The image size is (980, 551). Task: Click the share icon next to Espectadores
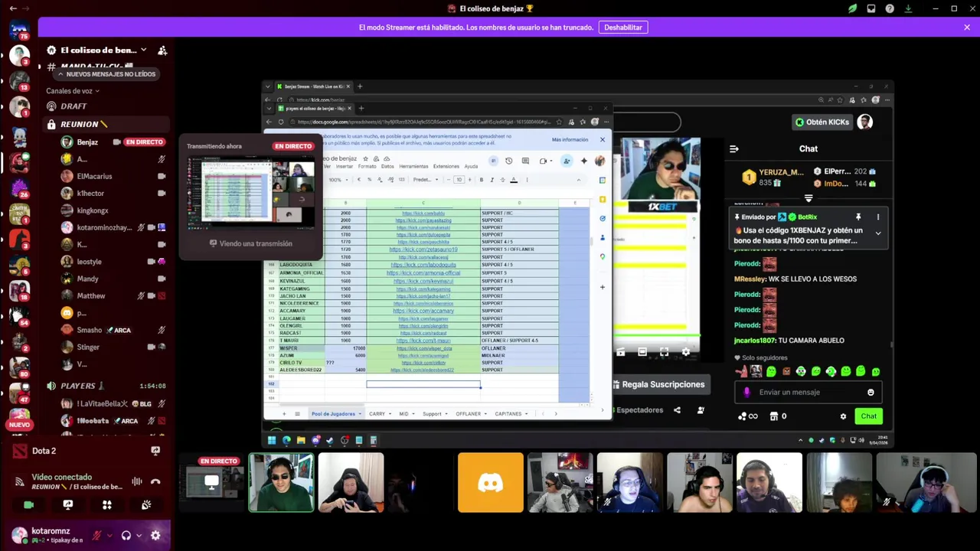(x=677, y=410)
